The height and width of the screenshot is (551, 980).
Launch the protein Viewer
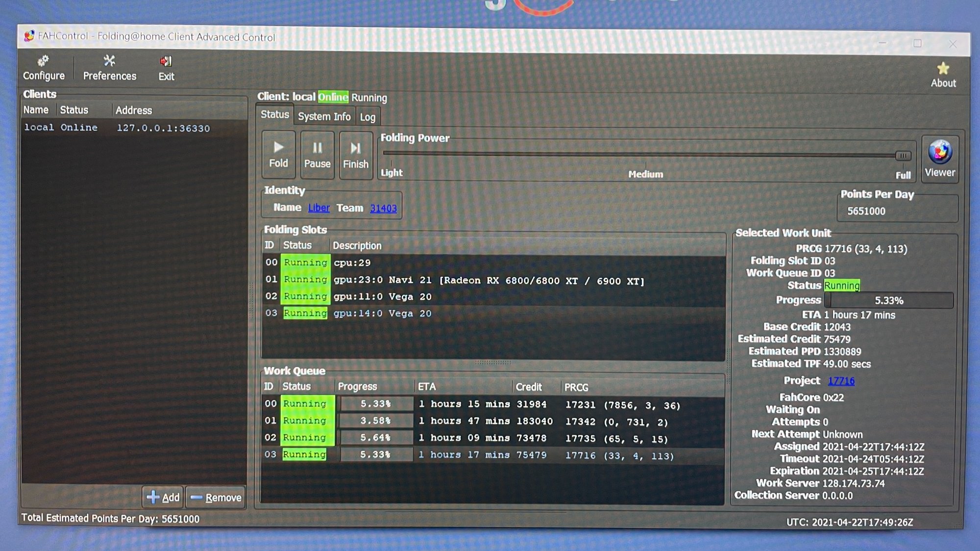[939, 159]
